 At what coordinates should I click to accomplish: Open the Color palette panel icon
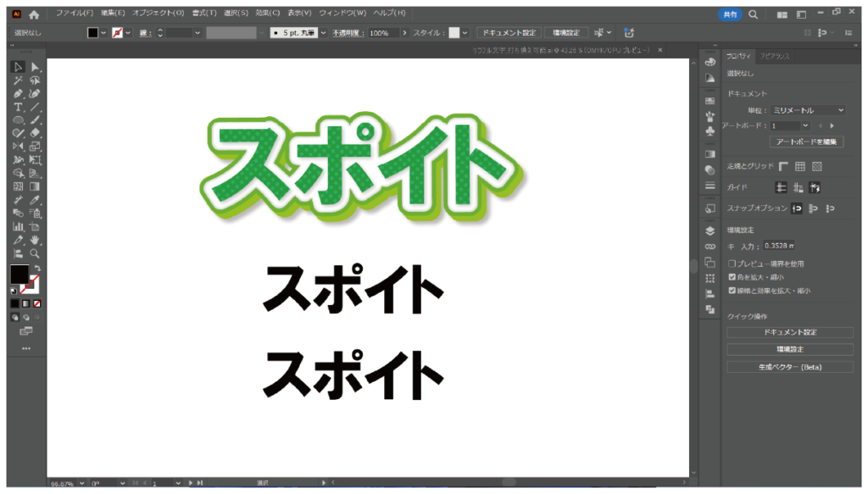click(x=710, y=63)
